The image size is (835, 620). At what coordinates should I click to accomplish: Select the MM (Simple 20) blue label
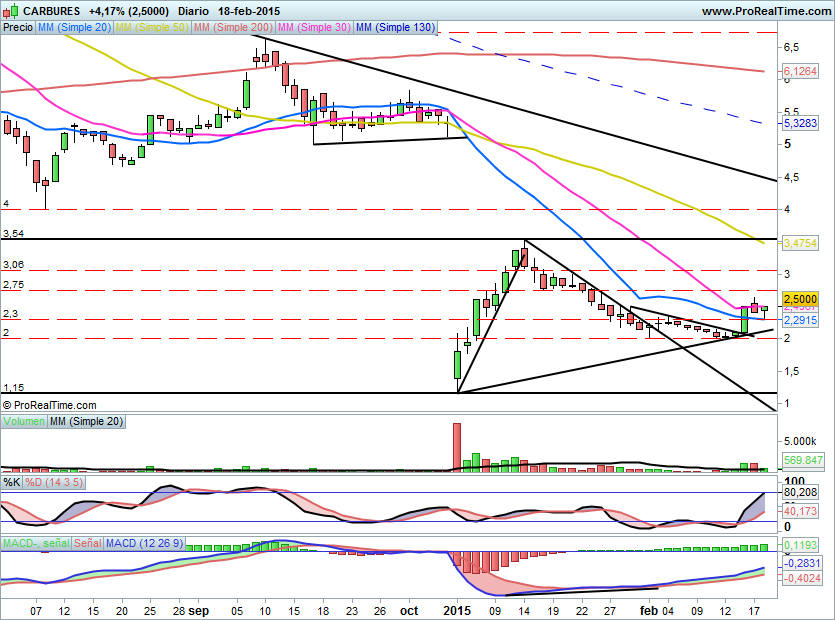tap(74, 27)
